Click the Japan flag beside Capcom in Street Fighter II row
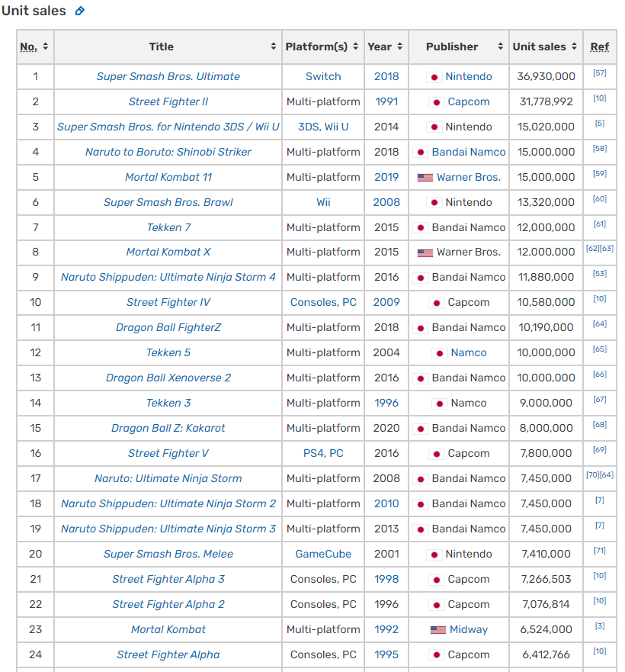 click(436, 102)
